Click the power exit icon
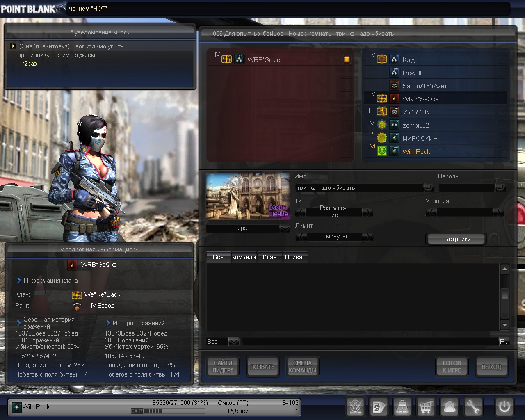Screen dimensions: 525x420 point(504,407)
